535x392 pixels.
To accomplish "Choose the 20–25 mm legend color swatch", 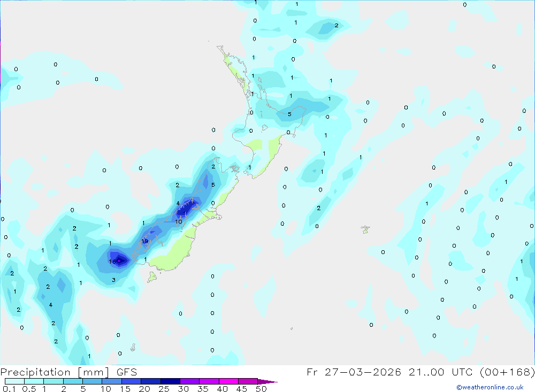I will tap(151, 381).
